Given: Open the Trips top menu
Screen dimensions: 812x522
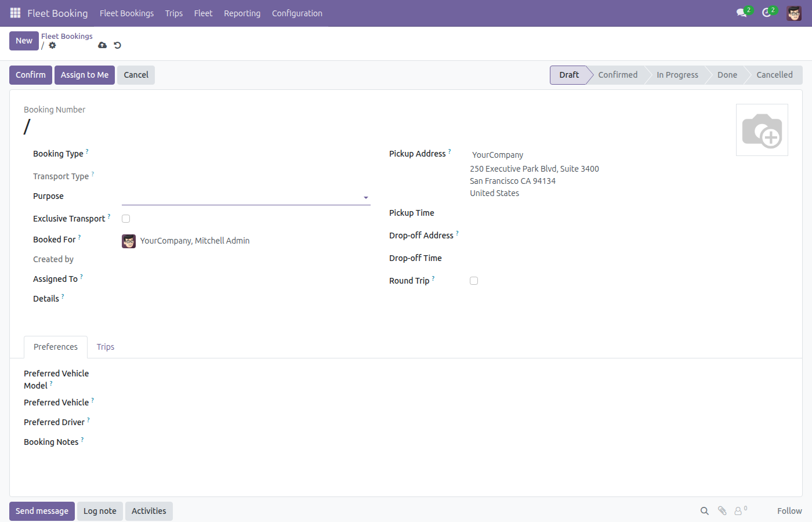Looking at the screenshot, I should coord(174,13).
